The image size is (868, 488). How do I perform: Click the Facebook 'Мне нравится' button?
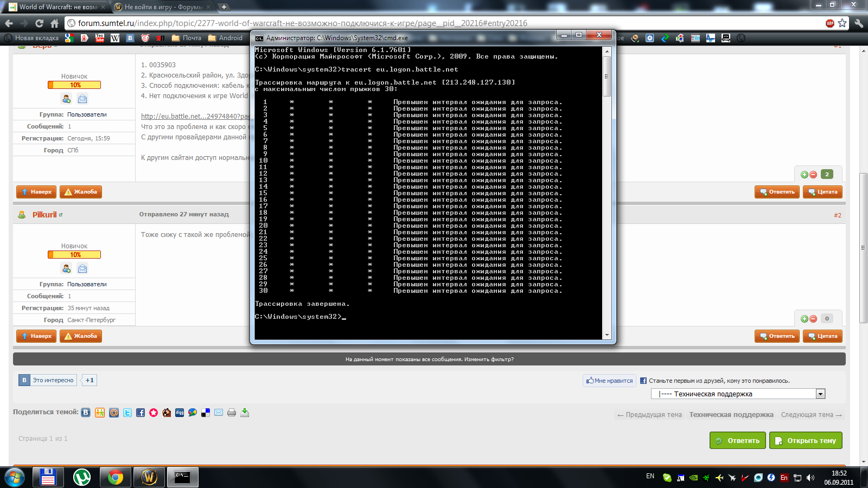(x=610, y=381)
